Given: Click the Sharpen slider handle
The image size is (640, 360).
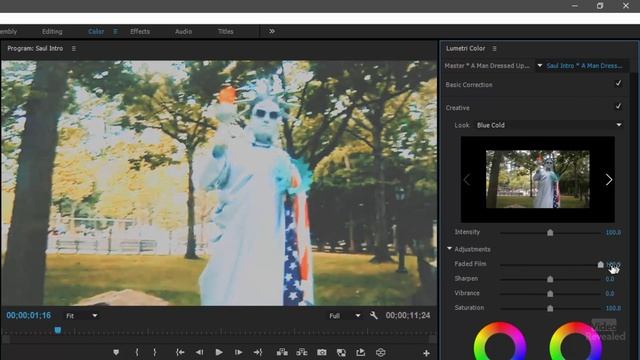Looking at the screenshot, I should coord(550,279).
